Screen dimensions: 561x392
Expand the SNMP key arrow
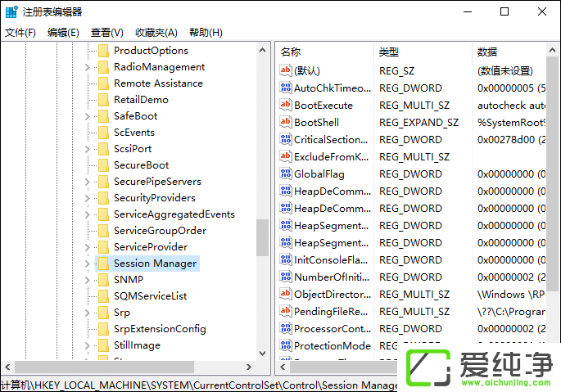pos(88,280)
